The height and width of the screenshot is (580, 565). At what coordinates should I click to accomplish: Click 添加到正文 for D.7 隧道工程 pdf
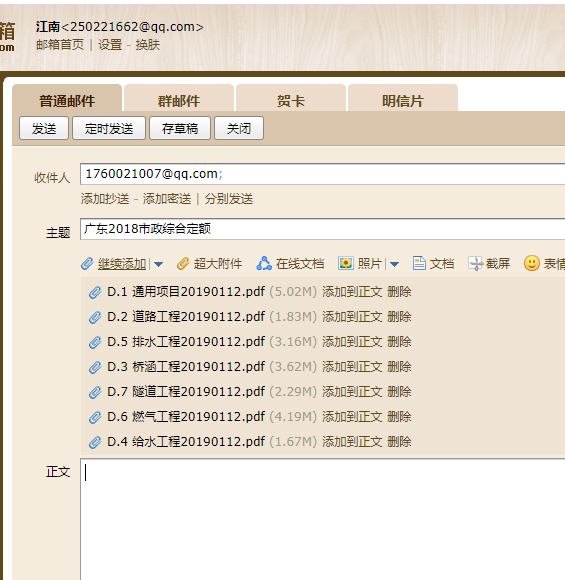[352, 392]
